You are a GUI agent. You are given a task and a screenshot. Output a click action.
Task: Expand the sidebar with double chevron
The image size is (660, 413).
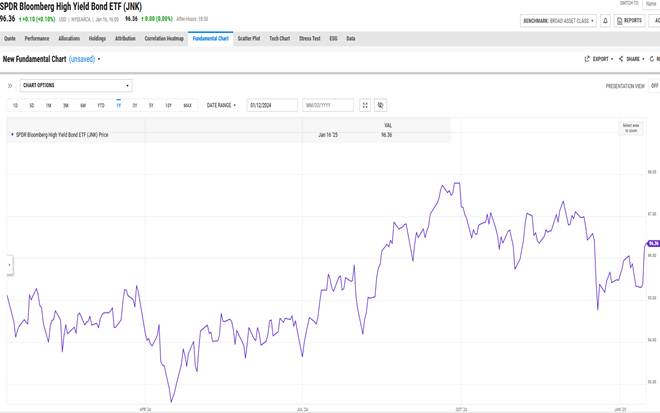[x=10, y=85]
